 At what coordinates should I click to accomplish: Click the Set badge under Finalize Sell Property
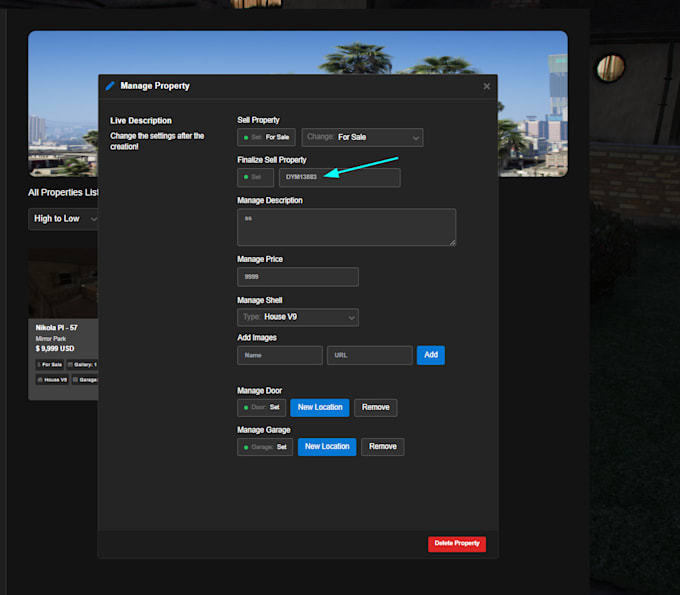click(255, 177)
